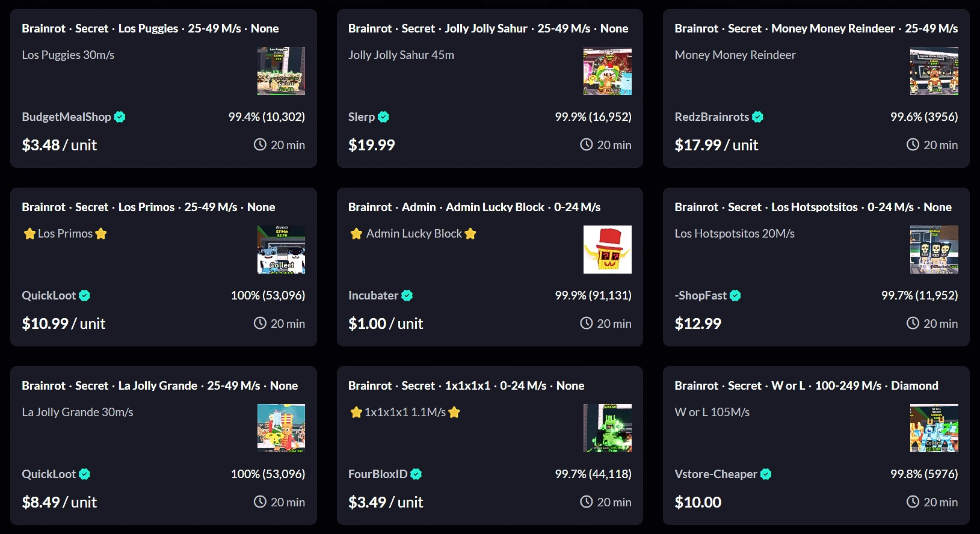Click the clock icon on the W or L listing

pos(913,502)
